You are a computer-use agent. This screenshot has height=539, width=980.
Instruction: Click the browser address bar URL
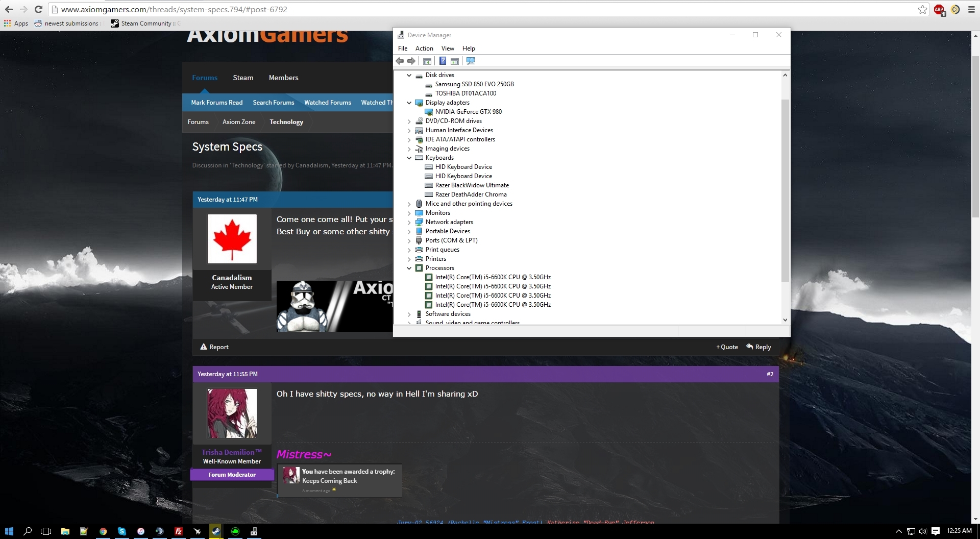[174, 9]
